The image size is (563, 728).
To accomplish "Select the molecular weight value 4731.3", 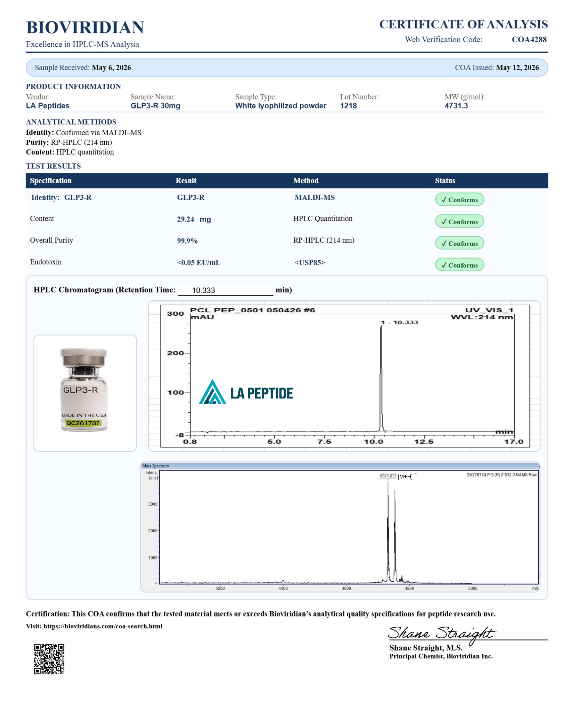I will 456,106.
